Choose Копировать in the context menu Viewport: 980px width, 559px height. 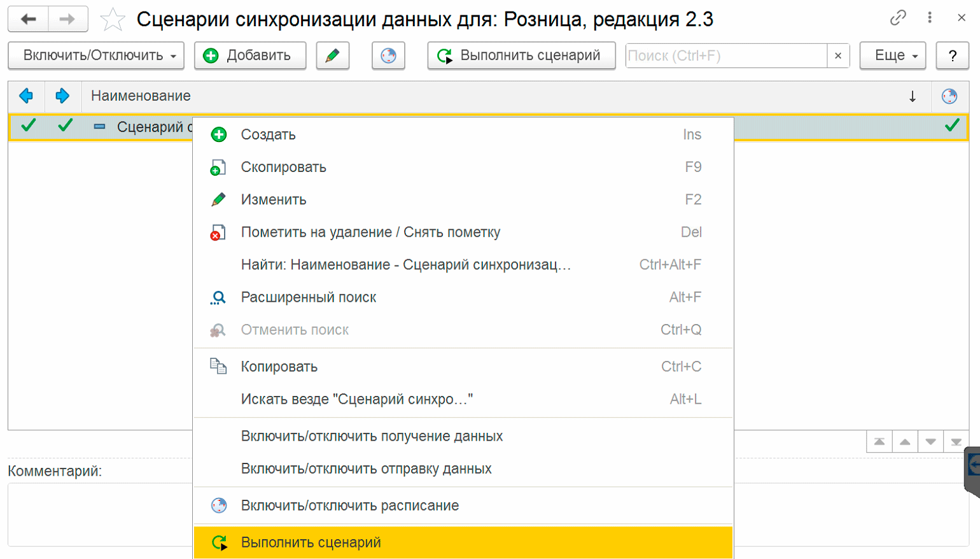pos(463,367)
